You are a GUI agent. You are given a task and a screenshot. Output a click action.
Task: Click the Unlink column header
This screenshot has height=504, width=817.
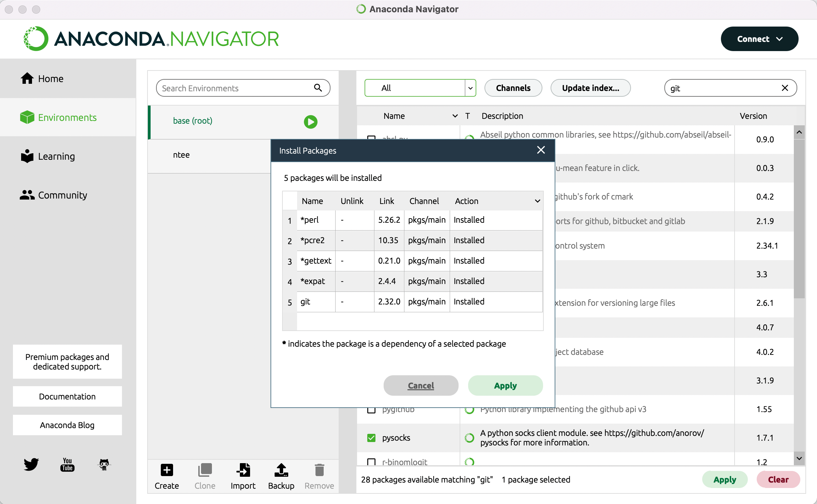[352, 201]
